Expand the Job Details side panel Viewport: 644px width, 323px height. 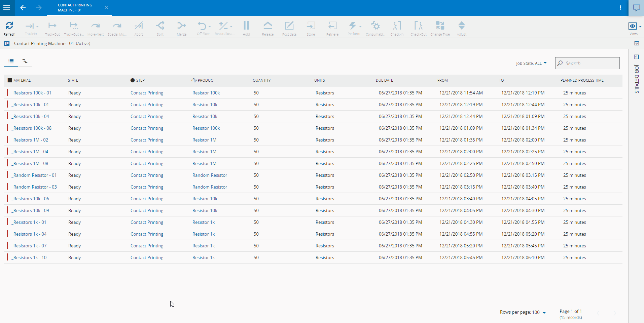636,57
